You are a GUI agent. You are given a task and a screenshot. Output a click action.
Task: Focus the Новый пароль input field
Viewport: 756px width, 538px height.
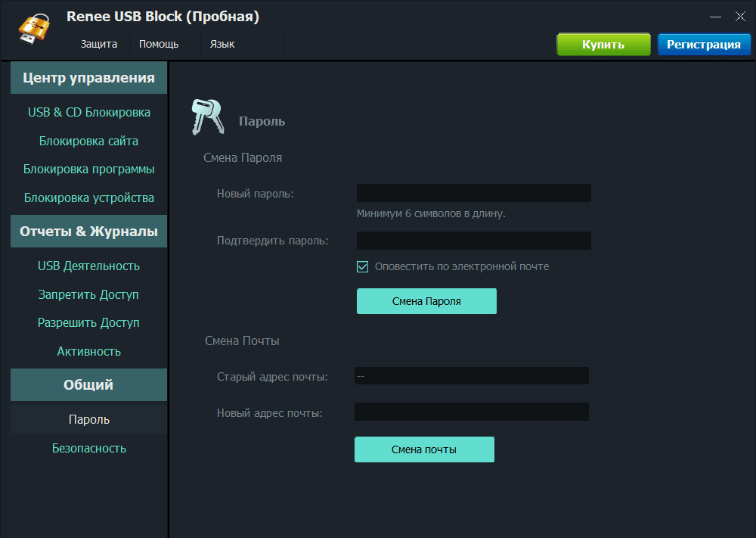point(473,193)
